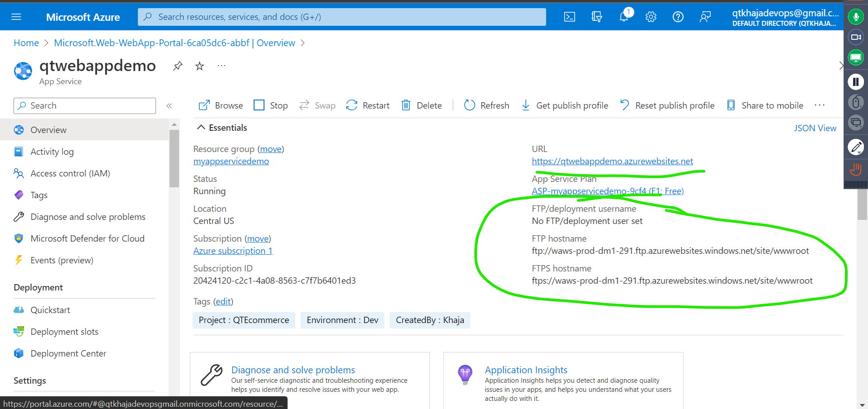
Task: Stop the running app service
Action: click(270, 105)
